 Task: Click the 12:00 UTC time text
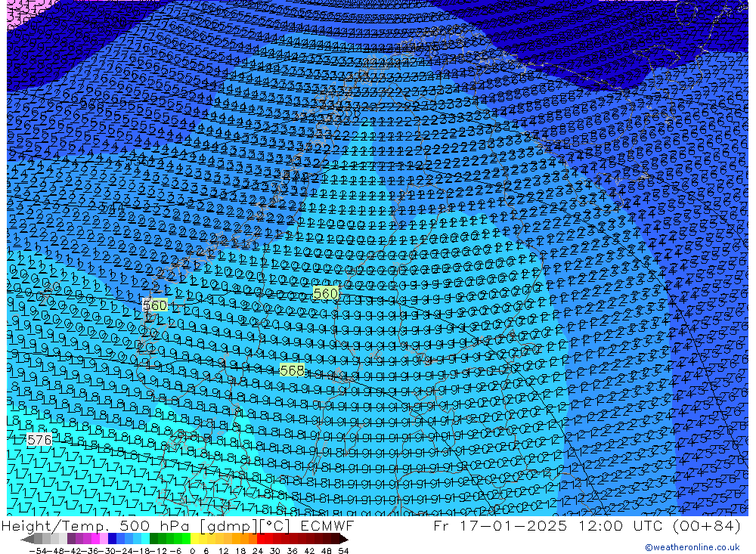[x=621, y=525]
